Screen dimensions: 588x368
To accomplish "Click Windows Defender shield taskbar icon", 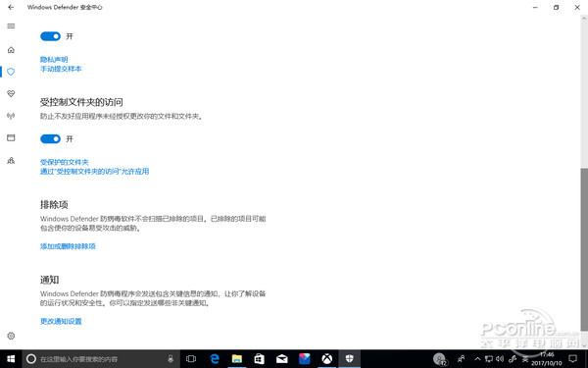I will point(350,359).
